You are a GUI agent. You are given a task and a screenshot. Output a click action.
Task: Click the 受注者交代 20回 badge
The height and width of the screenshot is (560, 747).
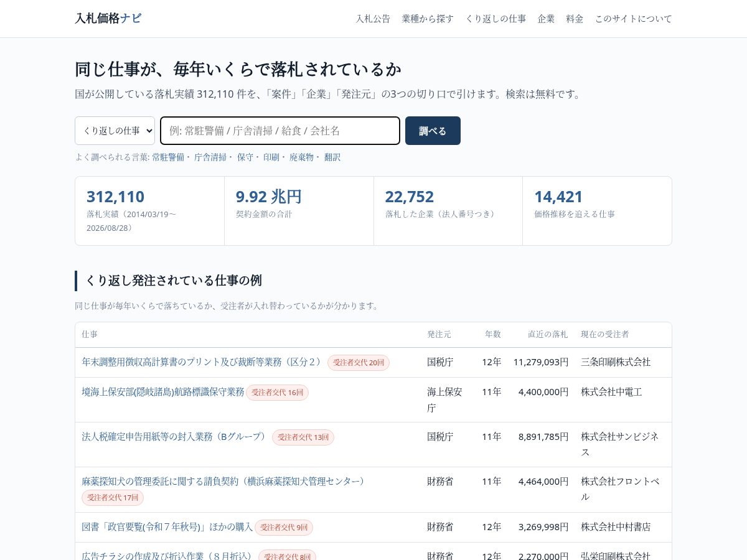[359, 363]
